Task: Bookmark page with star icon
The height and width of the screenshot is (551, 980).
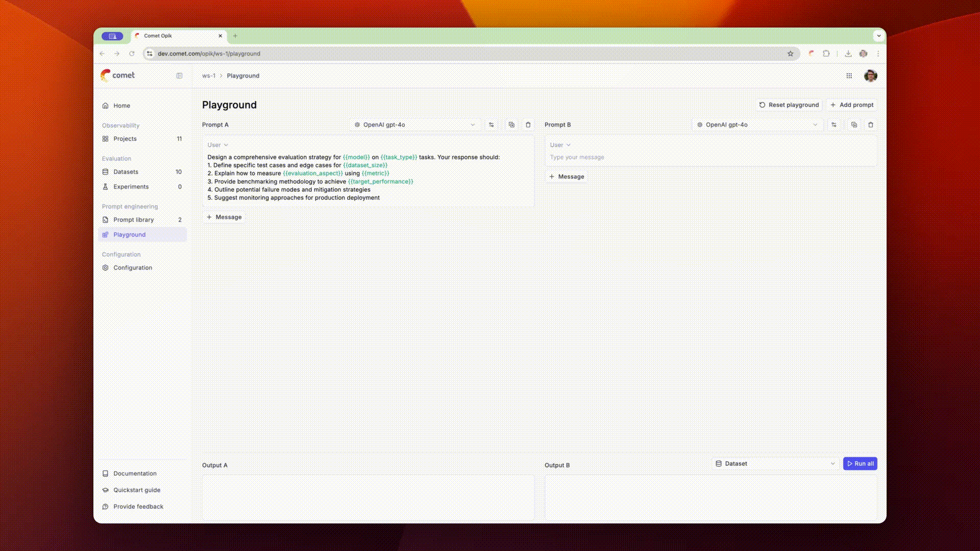Action: 790,54
